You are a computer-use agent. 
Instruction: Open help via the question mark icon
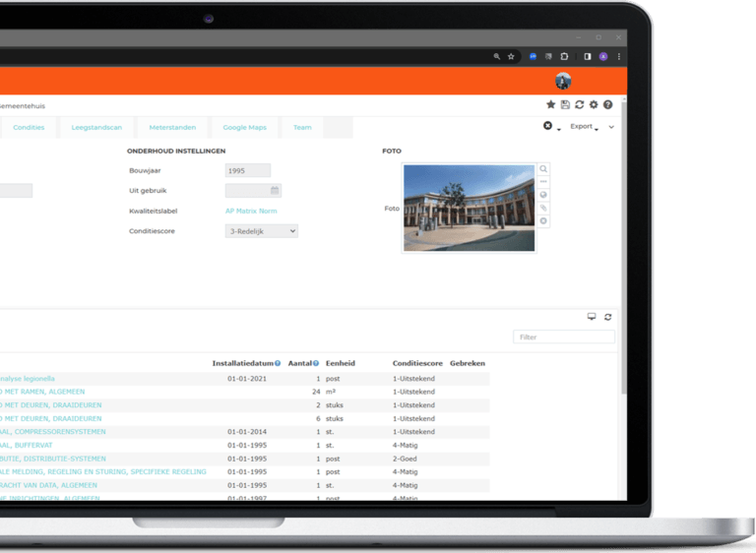[608, 105]
